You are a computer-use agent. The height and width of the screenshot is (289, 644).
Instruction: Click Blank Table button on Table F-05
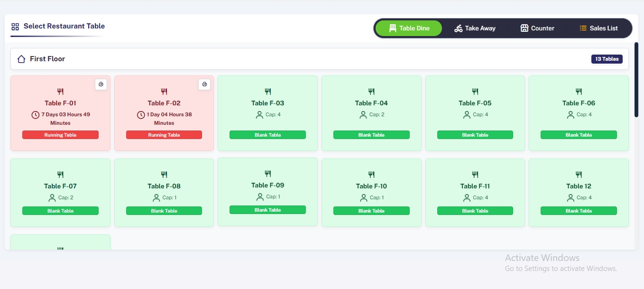point(475,135)
